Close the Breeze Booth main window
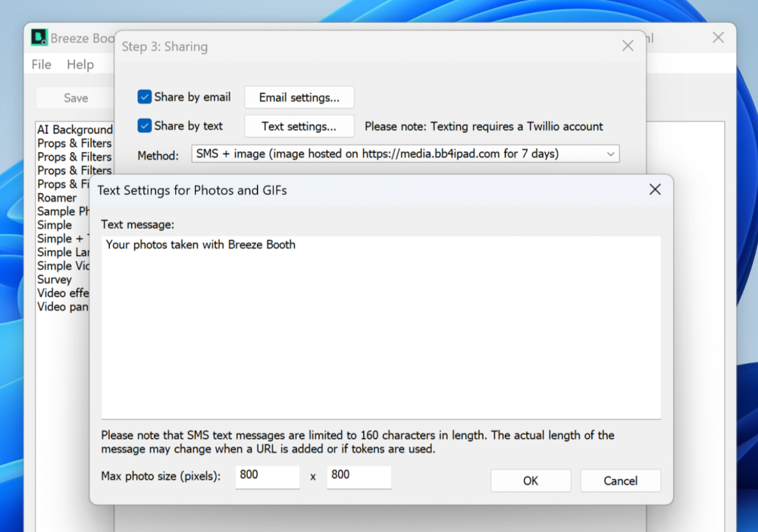 (x=719, y=38)
